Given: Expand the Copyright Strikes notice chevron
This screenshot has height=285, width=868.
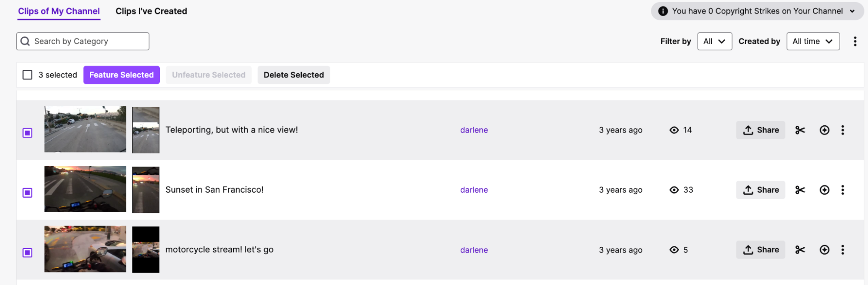Looking at the screenshot, I should coord(852,11).
